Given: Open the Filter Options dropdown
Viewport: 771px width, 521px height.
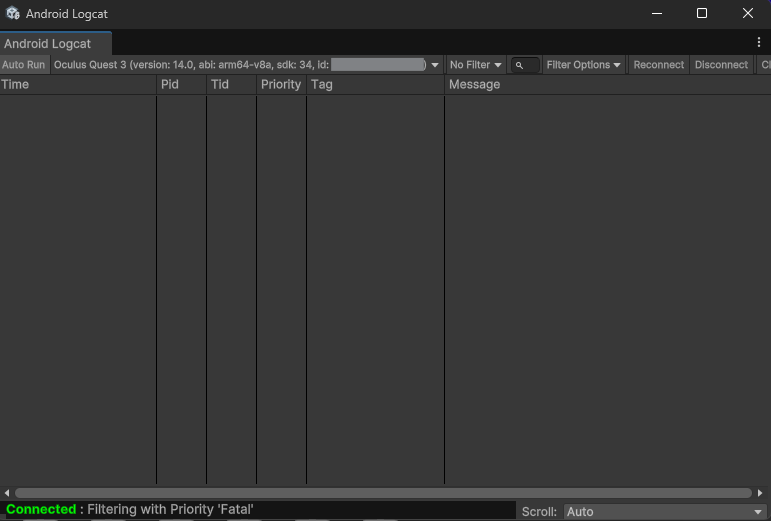Looking at the screenshot, I should (584, 65).
